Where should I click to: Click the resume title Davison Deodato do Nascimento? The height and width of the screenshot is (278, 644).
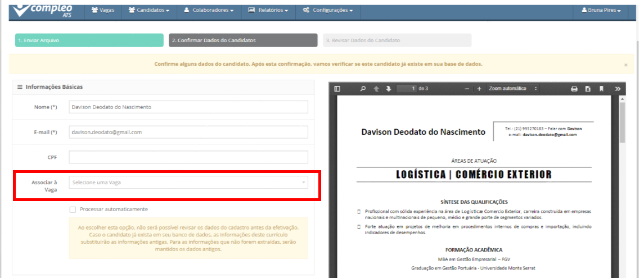(x=423, y=132)
